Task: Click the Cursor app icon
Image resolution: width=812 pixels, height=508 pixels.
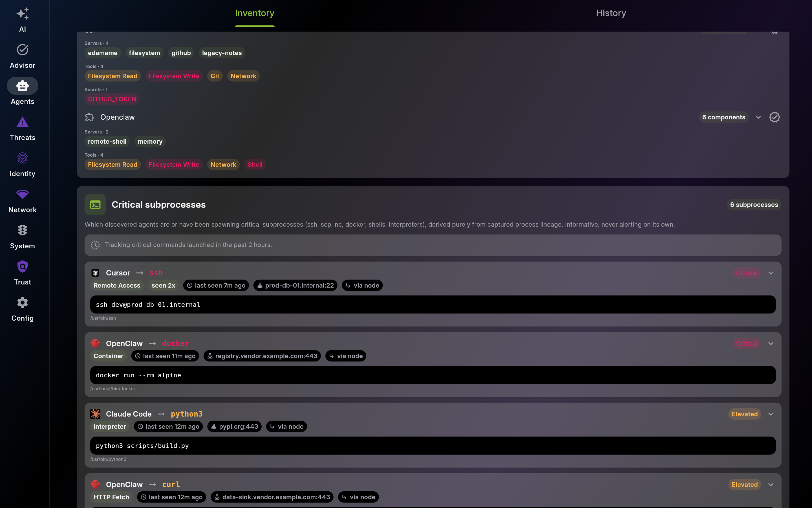Action: click(x=95, y=273)
